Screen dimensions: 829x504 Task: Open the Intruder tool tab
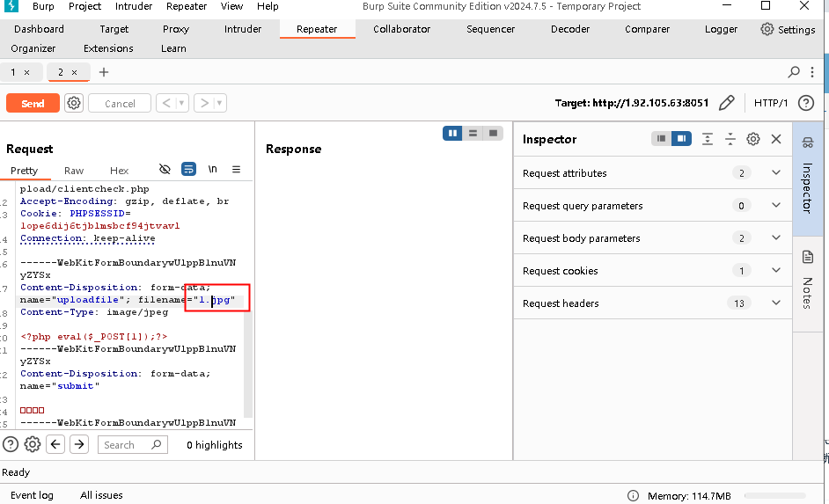pyautogui.click(x=243, y=29)
